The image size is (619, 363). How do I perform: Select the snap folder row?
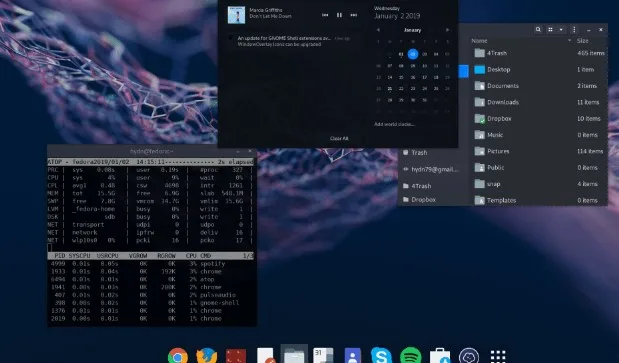pyautogui.click(x=539, y=184)
